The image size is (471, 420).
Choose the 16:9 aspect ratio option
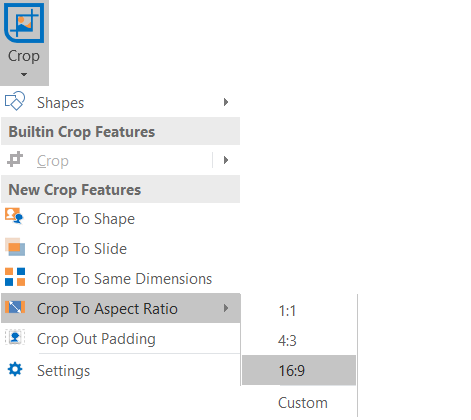[299, 370]
